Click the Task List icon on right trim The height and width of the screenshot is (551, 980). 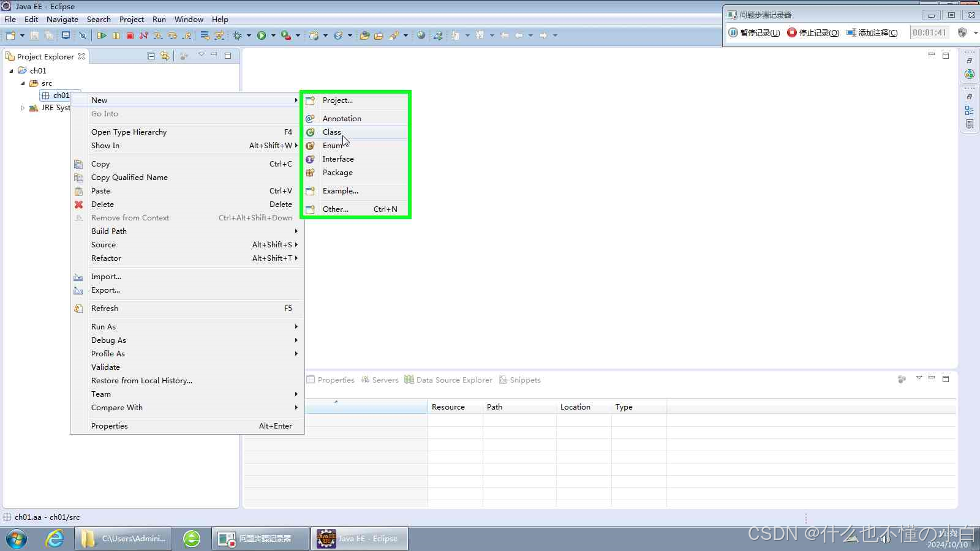click(x=970, y=124)
